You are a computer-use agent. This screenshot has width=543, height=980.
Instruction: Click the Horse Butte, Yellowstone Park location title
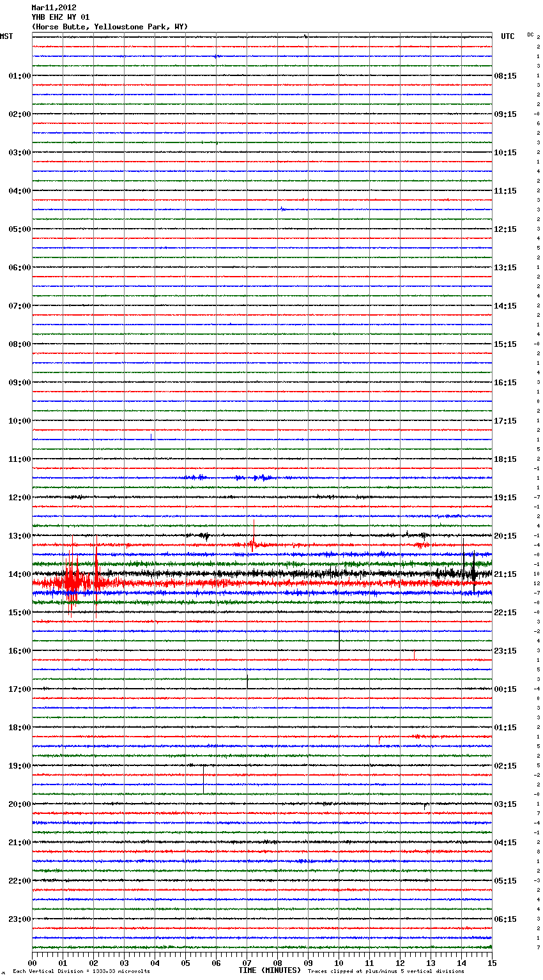(x=110, y=27)
